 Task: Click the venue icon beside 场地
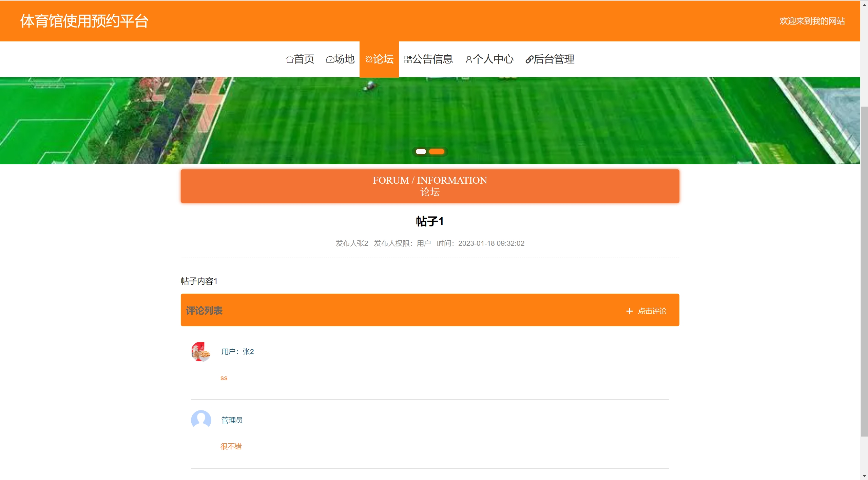[x=330, y=60]
